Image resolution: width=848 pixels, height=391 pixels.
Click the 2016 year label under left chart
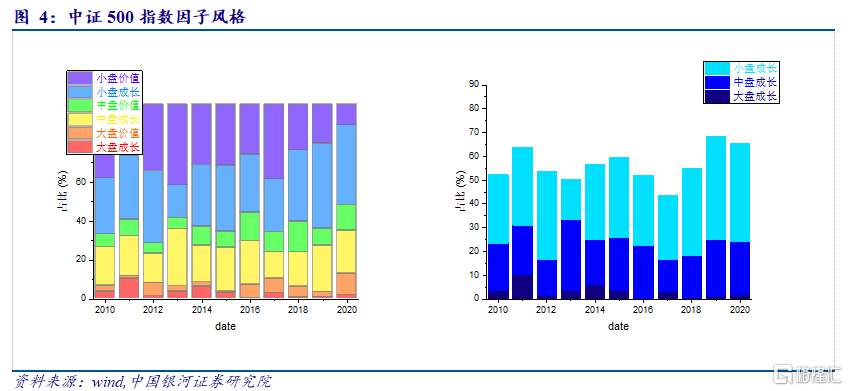point(250,310)
